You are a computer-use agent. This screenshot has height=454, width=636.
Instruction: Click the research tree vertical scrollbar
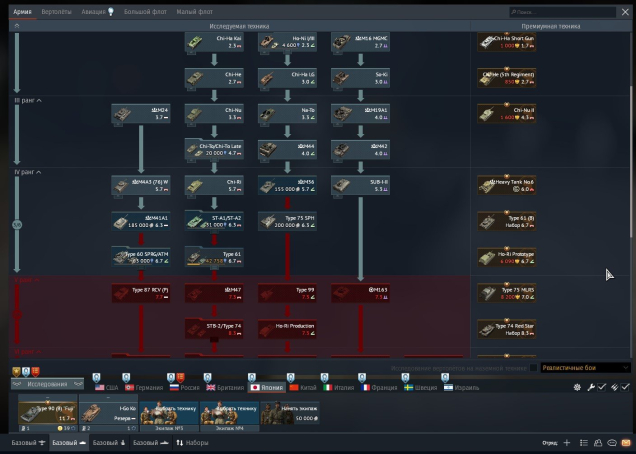coord(631,150)
